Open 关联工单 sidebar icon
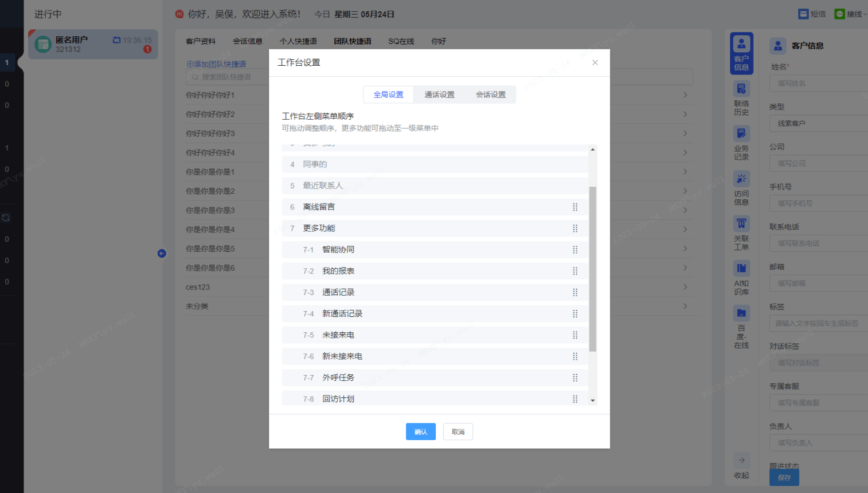 click(x=741, y=233)
